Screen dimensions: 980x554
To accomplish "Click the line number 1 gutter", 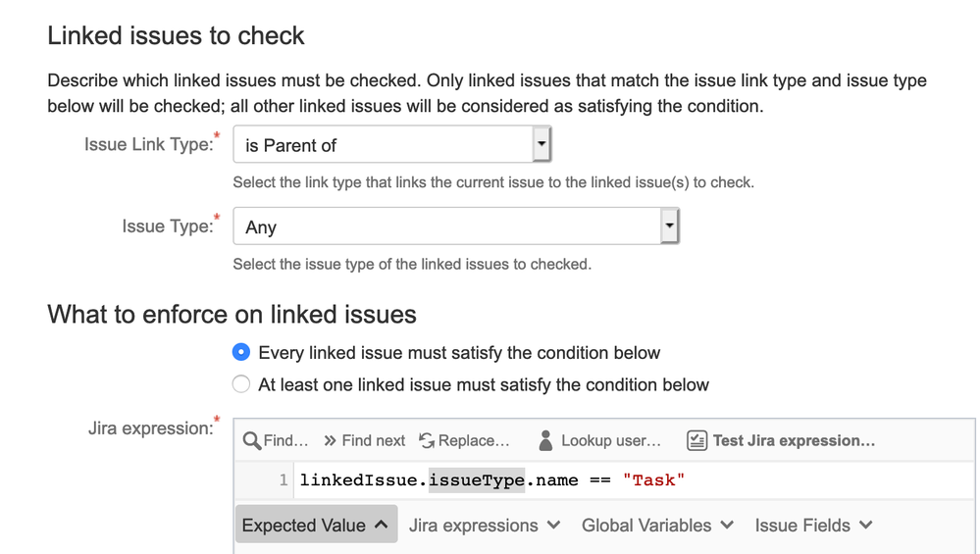I will [284, 480].
